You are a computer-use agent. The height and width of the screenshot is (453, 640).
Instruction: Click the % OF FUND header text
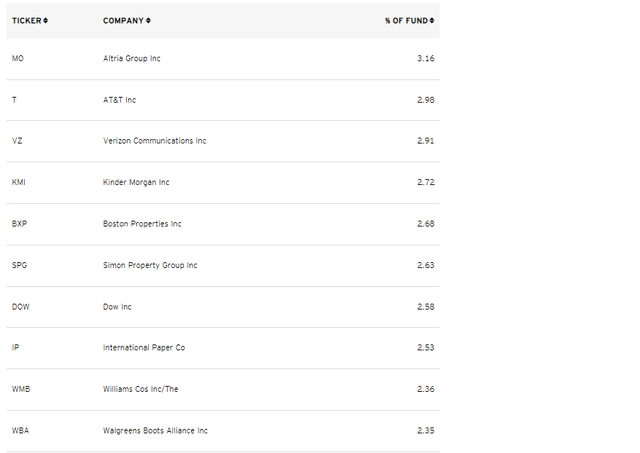click(x=406, y=20)
